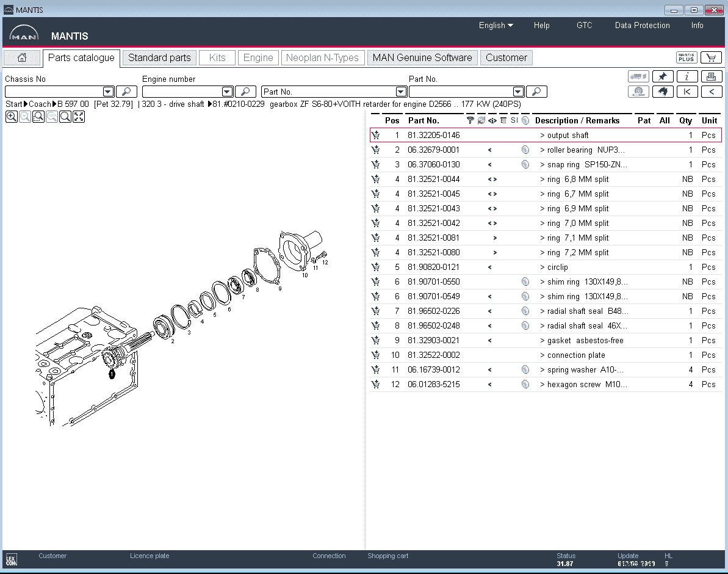Open MANTIS PLUS
Viewport: 728px width, 574px height.
687,57
